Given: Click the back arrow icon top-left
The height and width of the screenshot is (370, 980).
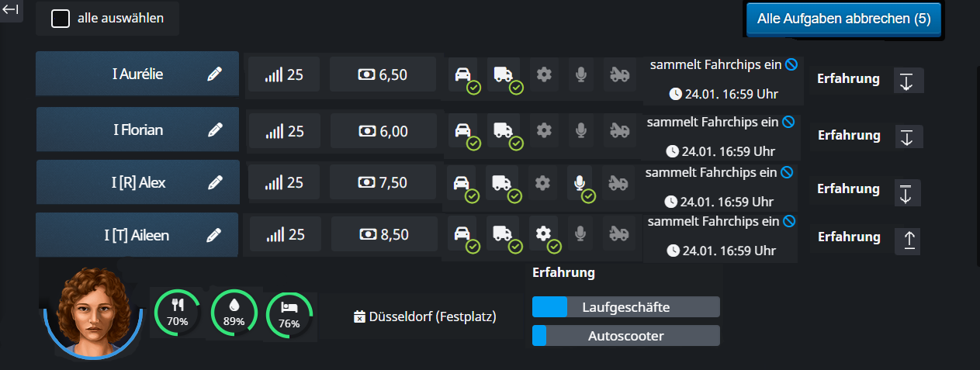Looking at the screenshot, I should pos(11,10).
